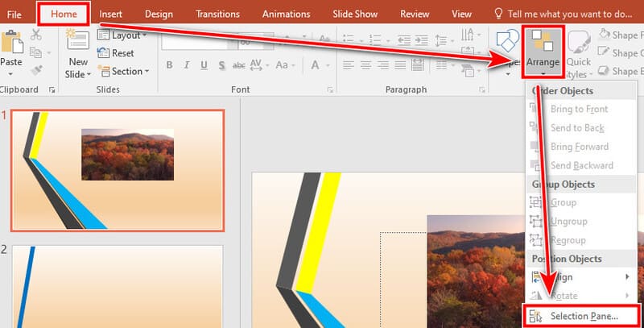This screenshot has height=328, width=644.
Task: Open the Shapes gallery icon
Action: click(x=508, y=42)
